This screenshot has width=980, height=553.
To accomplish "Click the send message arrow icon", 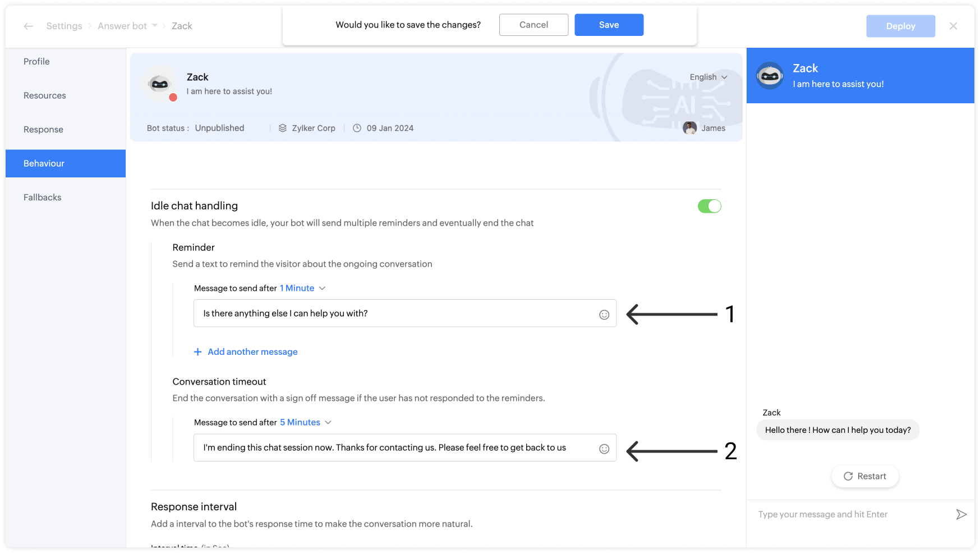I will [x=961, y=514].
